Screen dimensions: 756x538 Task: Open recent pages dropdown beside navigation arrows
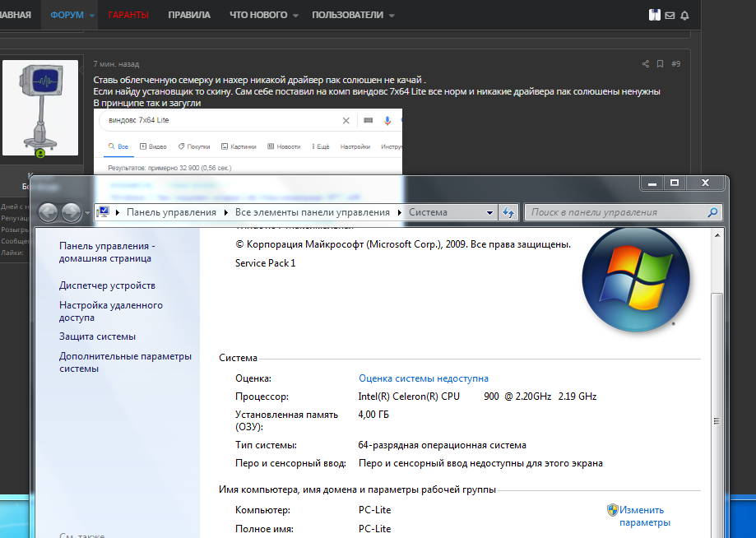87,212
